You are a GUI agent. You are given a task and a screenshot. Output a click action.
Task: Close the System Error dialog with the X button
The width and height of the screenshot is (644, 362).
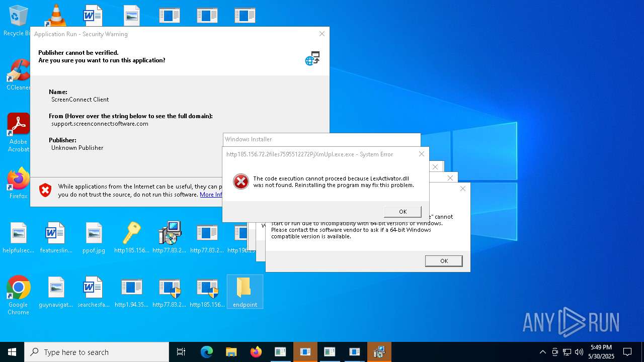point(422,154)
